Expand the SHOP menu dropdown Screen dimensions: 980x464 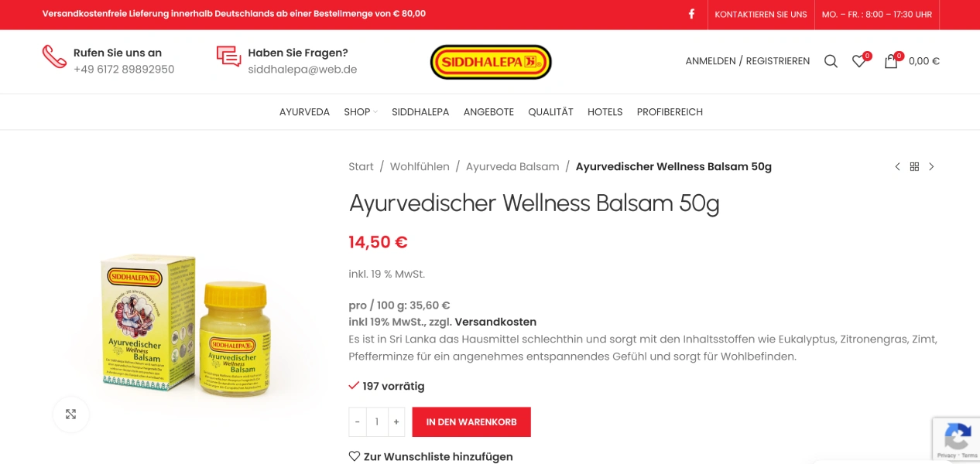coord(361,112)
